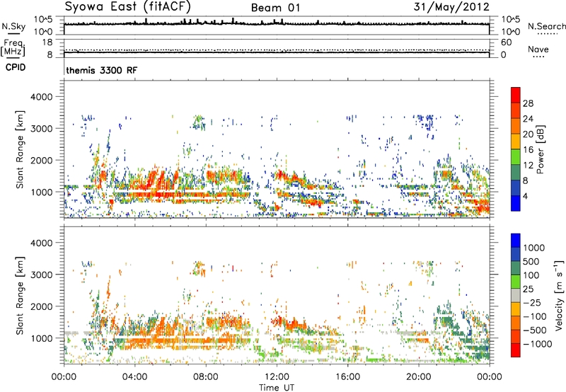Click the 3000 tick on the power panel
The width and height of the screenshot is (566, 392).
[42, 129]
